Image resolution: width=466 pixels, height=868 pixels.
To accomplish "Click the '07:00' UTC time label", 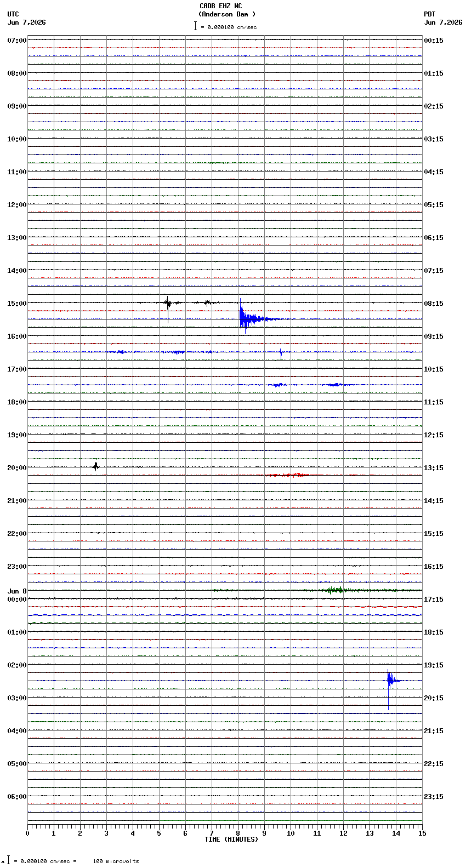I will [17, 41].
